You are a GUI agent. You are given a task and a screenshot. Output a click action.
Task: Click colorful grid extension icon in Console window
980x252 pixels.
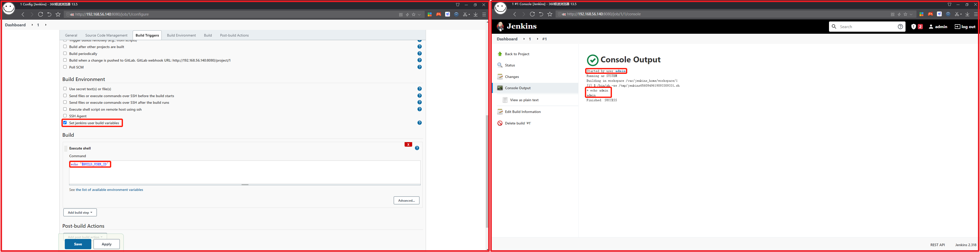pyautogui.click(x=921, y=14)
